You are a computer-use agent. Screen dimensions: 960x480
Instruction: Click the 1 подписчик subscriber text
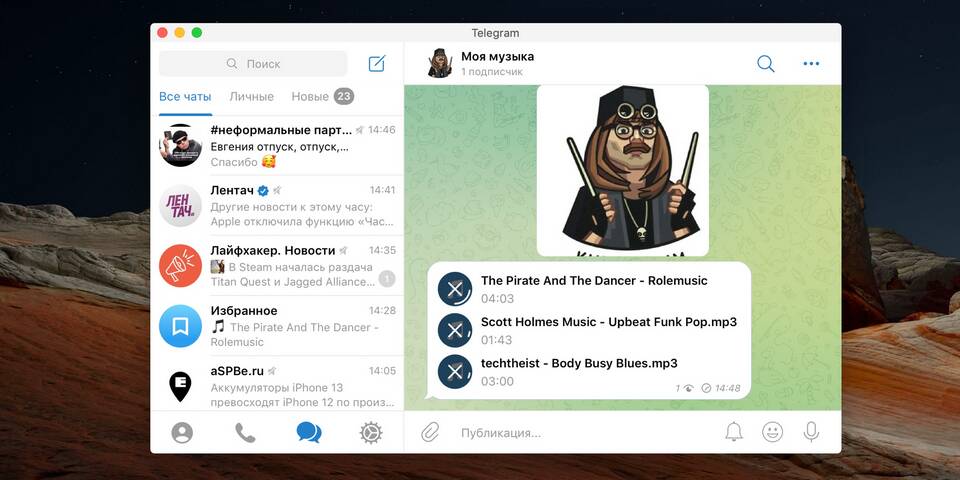492,72
